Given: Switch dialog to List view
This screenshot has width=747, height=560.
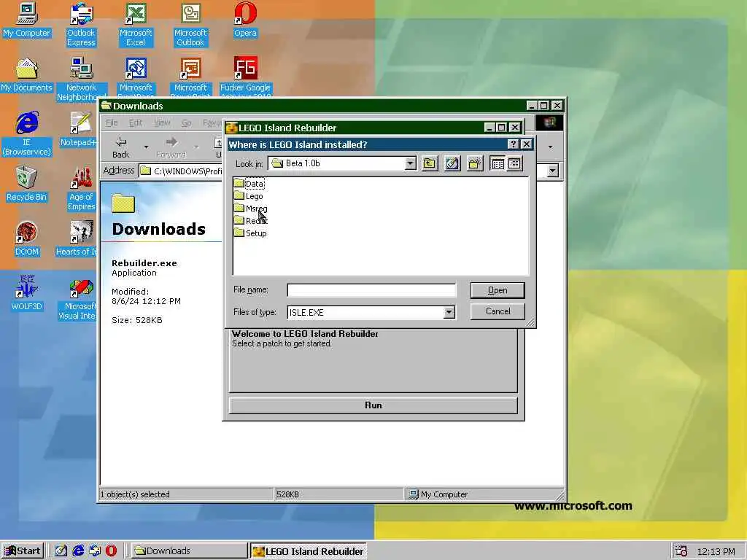Looking at the screenshot, I should [498, 164].
